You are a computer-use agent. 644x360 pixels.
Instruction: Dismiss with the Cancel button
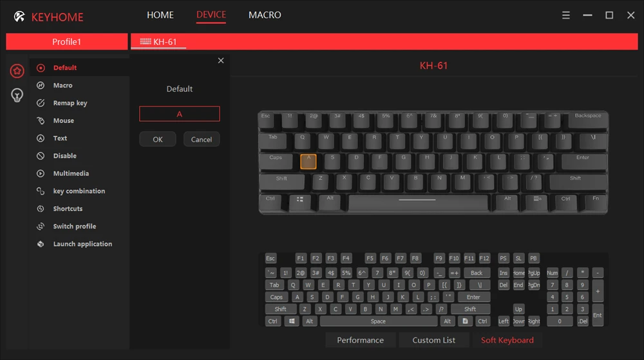point(201,139)
